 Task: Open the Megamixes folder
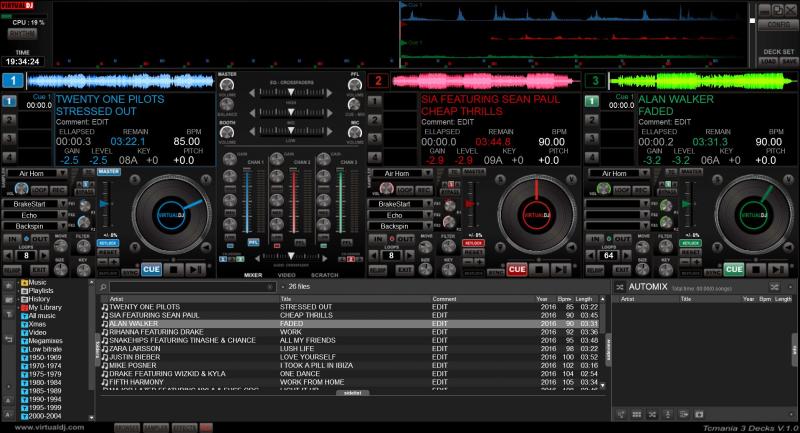tap(45, 341)
